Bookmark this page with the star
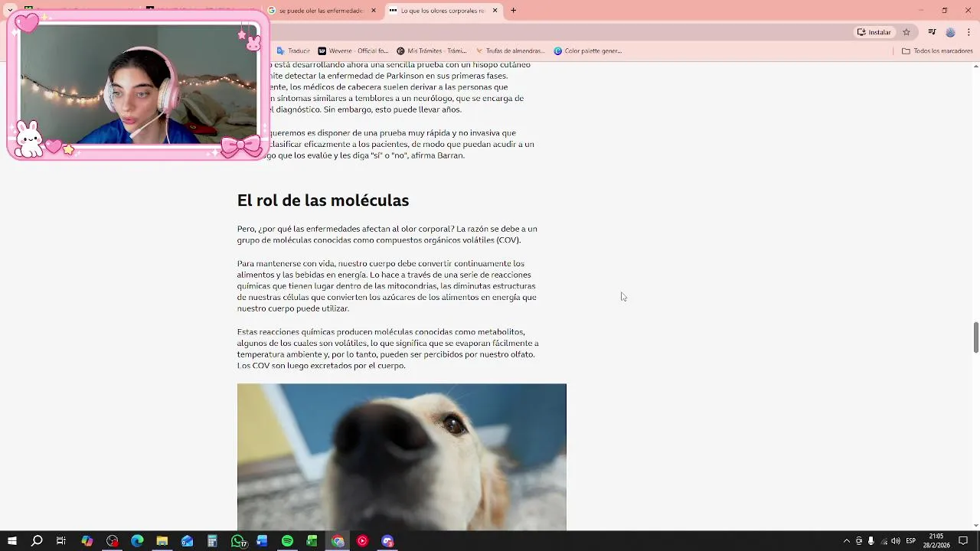980x551 pixels. pos(906,32)
